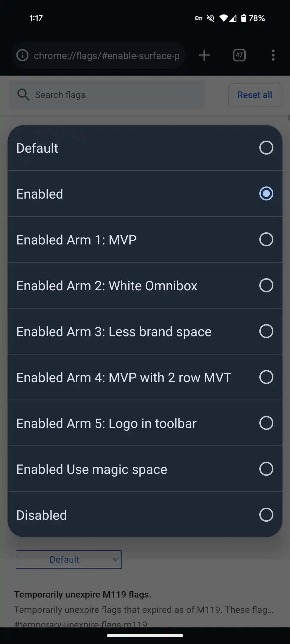
Task: Tap the search magnifier icon
Action: click(23, 95)
